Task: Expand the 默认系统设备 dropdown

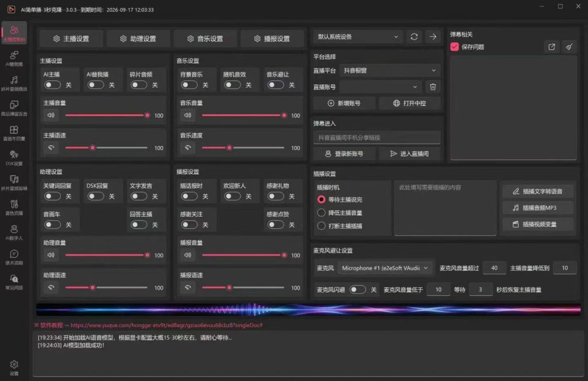Action: click(x=358, y=37)
